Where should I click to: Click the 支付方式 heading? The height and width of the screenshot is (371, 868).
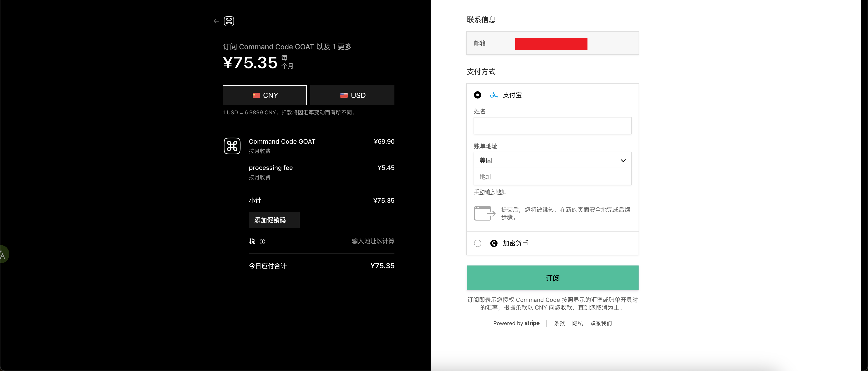click(x=481, y=72)
